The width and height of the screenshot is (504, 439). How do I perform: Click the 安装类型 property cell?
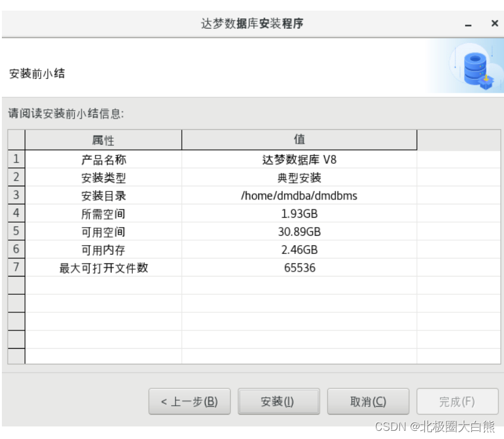point(103,177)
